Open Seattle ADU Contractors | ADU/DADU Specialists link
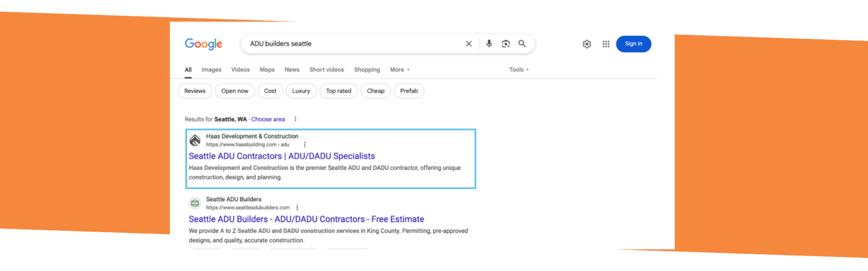The height and width of the screenshot is (271, 868). pos(282,156)
